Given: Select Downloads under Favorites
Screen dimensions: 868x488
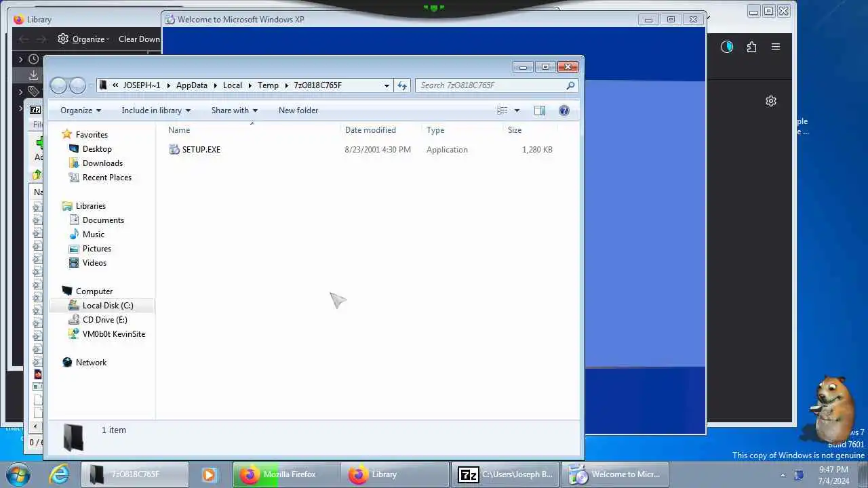Looking at the screenshot, I should coord(102,163).
